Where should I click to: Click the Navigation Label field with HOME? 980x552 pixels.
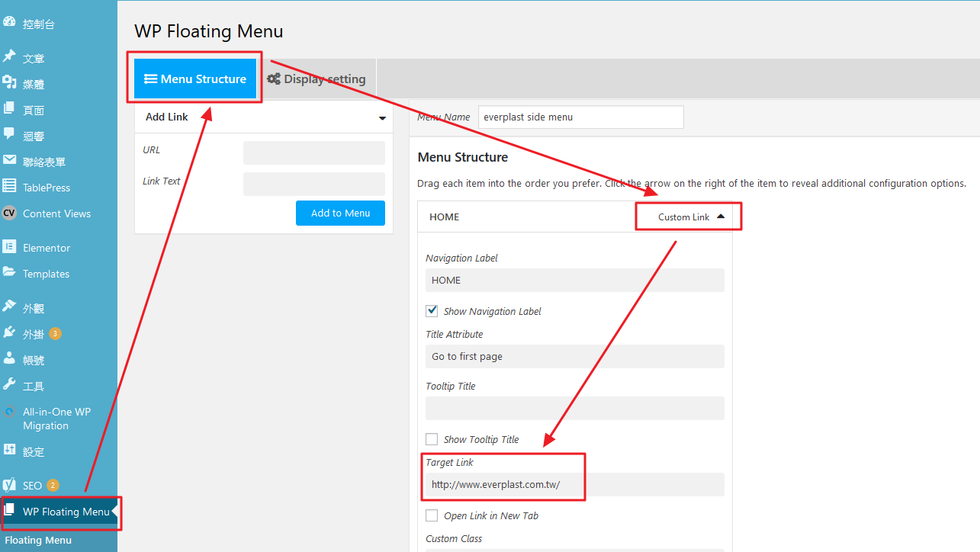click(x=574, y=280)
